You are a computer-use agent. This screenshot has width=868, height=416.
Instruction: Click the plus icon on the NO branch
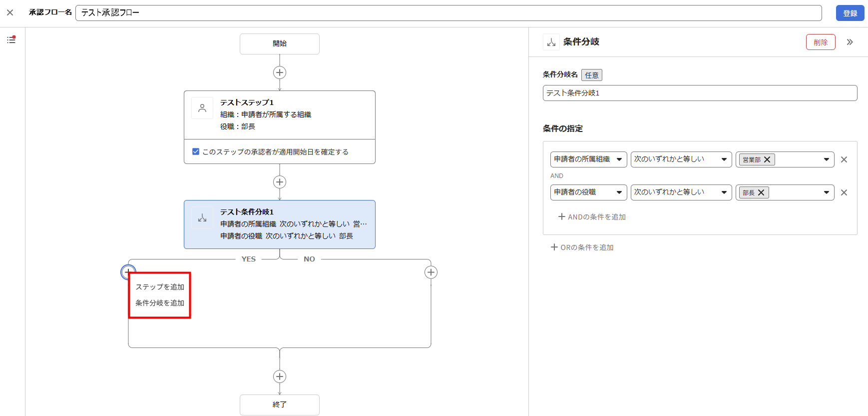pyautogui.click(x=431, y=272)
